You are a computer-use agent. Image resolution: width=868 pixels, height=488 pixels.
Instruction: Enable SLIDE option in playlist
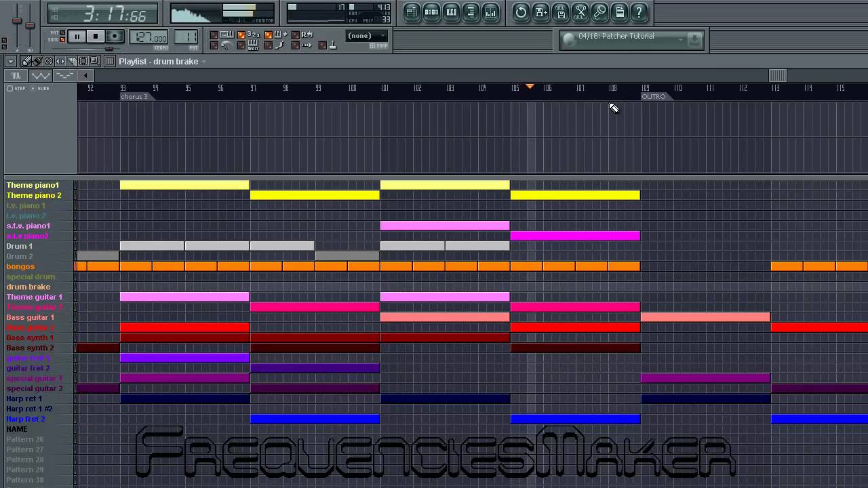click(x=40, y=88)
